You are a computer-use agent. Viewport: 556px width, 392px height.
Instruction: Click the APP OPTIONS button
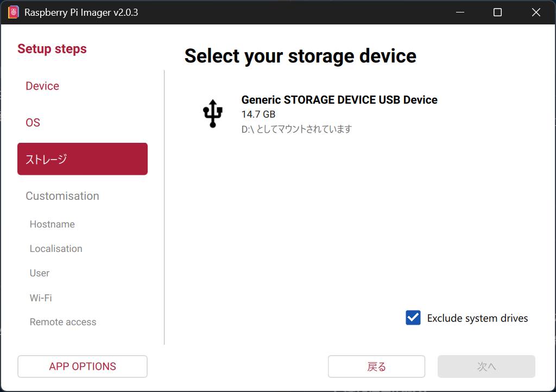point(83,366)
